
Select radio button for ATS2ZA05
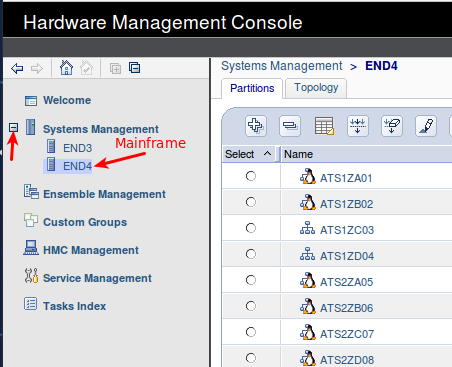[251, 280]
